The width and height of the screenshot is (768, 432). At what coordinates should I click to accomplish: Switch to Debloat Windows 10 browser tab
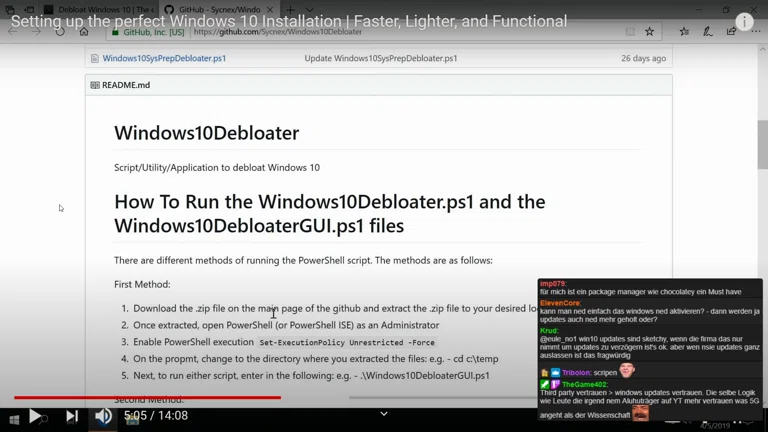[x=95, y=9]
